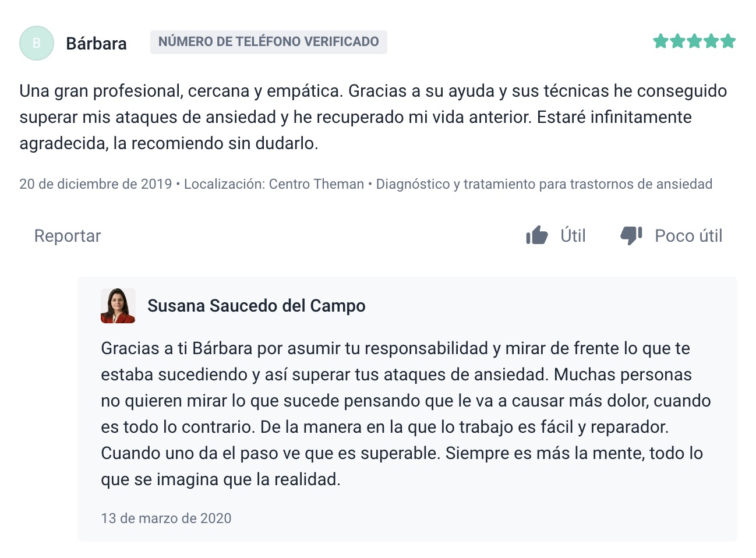The height and width of the screenshot is (558, 756).
Task: Click the review date 20 de diciembre de 2019
Action: tap(96, 184)
